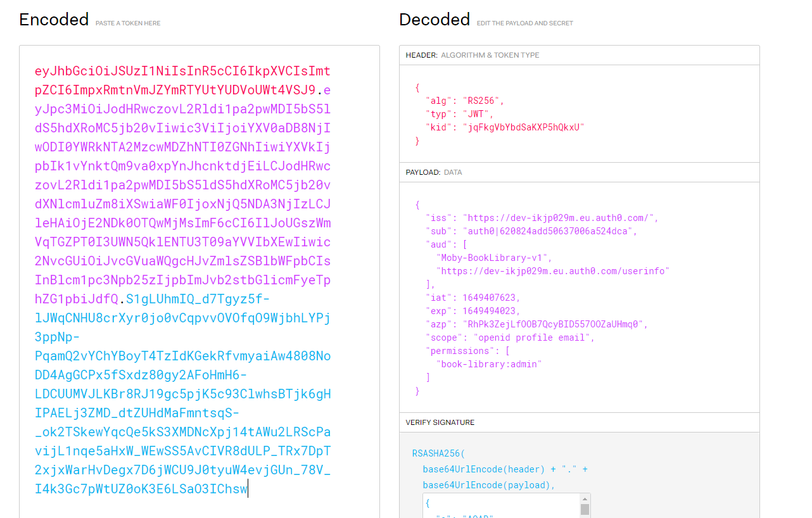Click the "Decoded" heading
This screenshot has width=812, height=518.
pos(435,20)
